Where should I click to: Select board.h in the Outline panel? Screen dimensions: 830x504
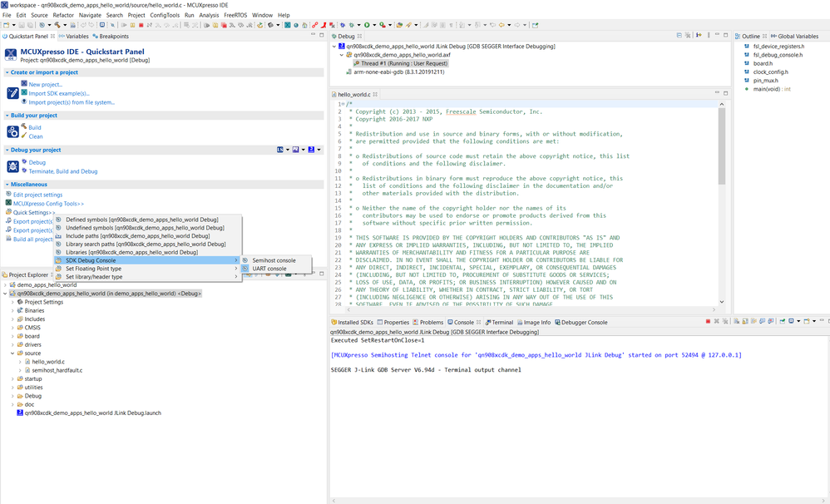763,63
